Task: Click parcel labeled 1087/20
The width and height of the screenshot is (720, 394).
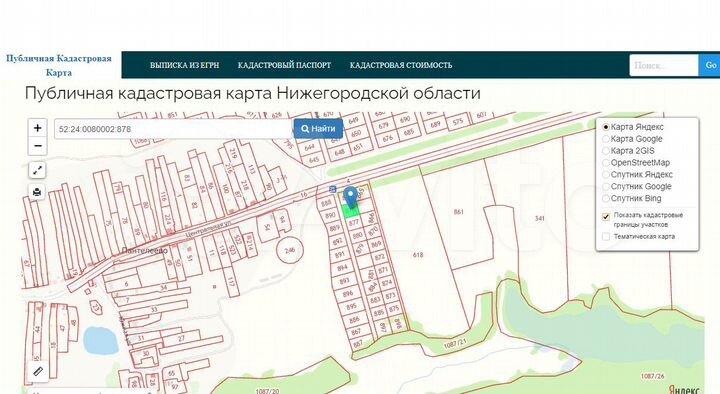Action: pos(267,391)
